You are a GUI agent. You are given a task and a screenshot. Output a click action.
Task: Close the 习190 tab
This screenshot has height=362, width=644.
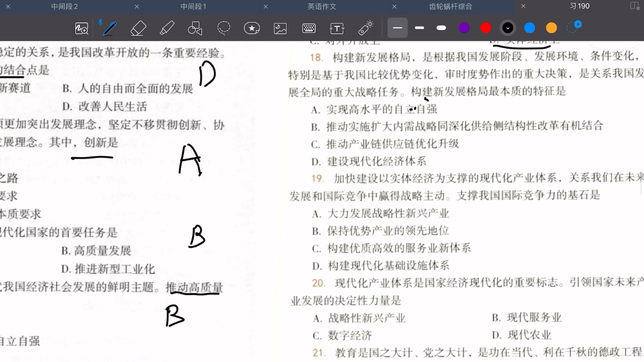coord(523,6)
